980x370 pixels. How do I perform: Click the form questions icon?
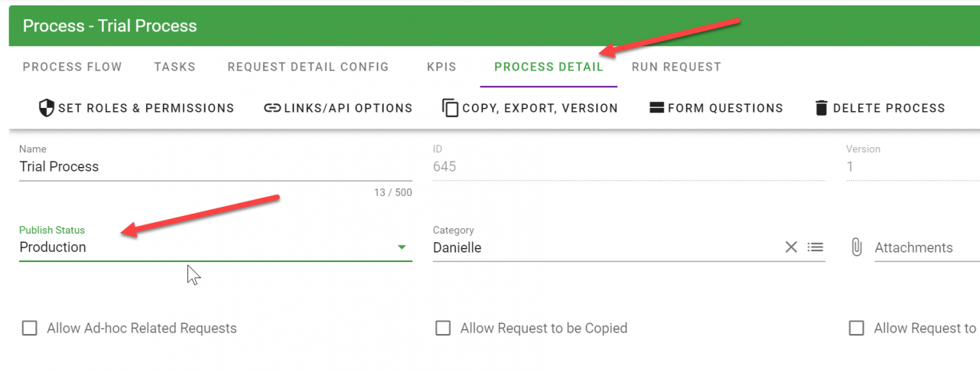tap(656, 108)
